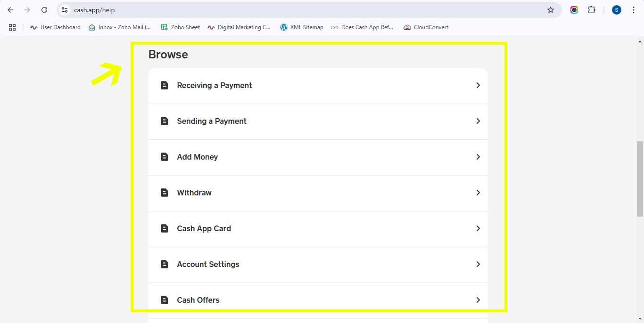Open the CloudConvert bookmark

pos(426,27)
